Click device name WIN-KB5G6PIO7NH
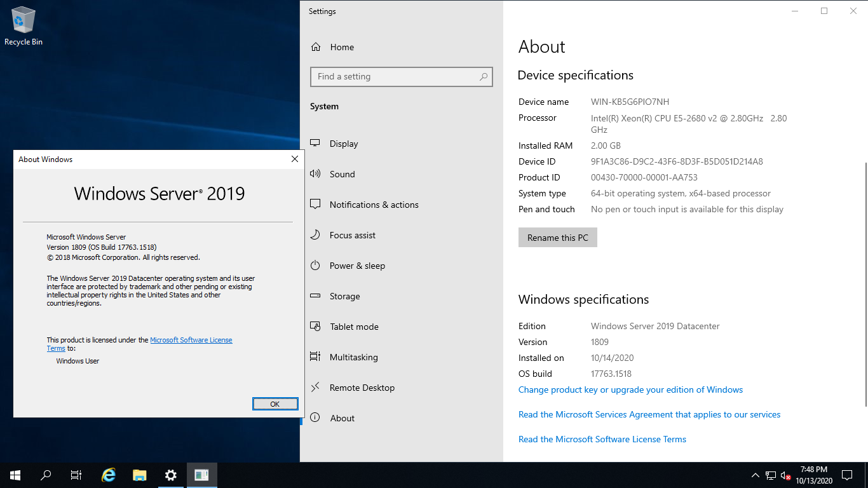 [x=630, y=102]
